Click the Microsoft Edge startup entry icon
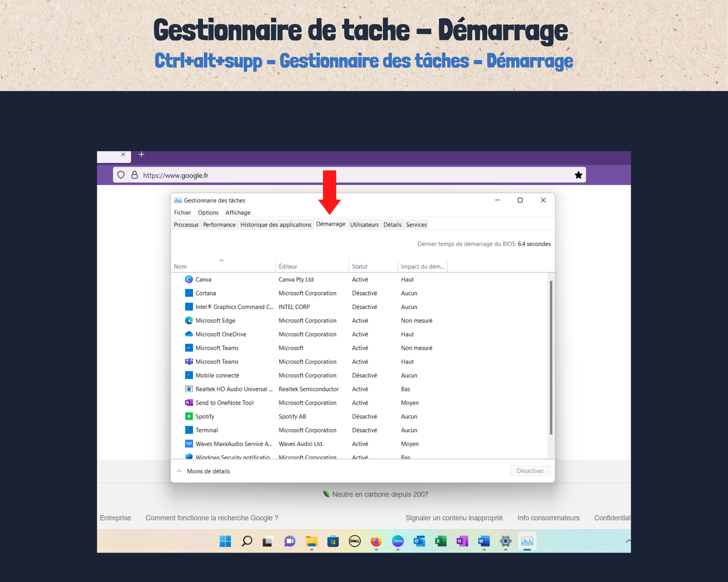This screenshot has height=582, width=728. tap(189, 320)
